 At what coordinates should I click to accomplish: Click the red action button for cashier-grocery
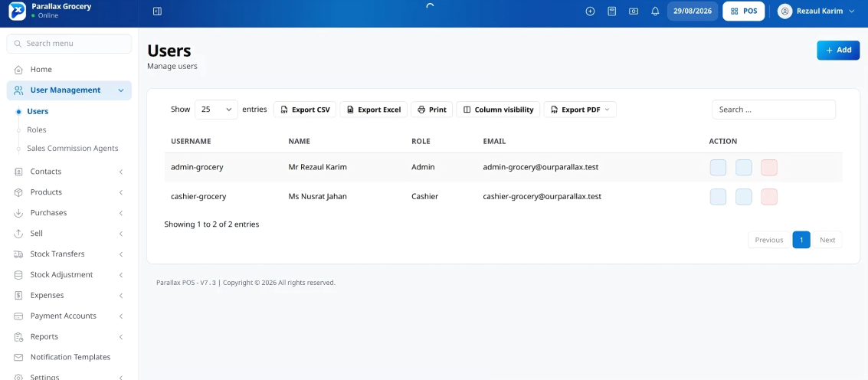point(769,197)
